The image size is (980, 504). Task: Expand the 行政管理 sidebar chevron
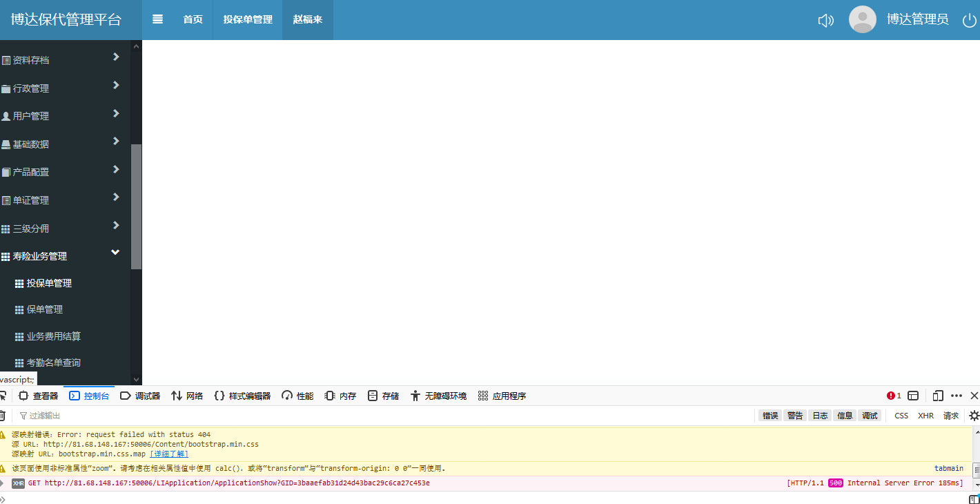tap(116, 85)
